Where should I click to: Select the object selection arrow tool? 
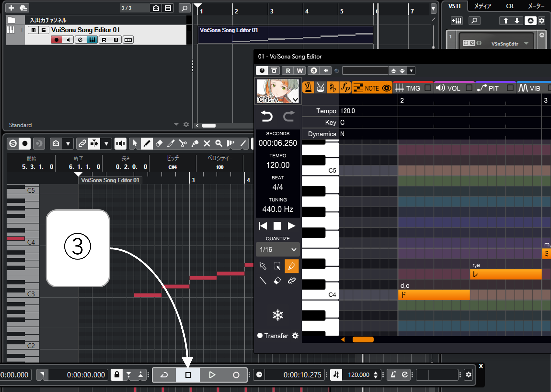click(x=135, y=144)
